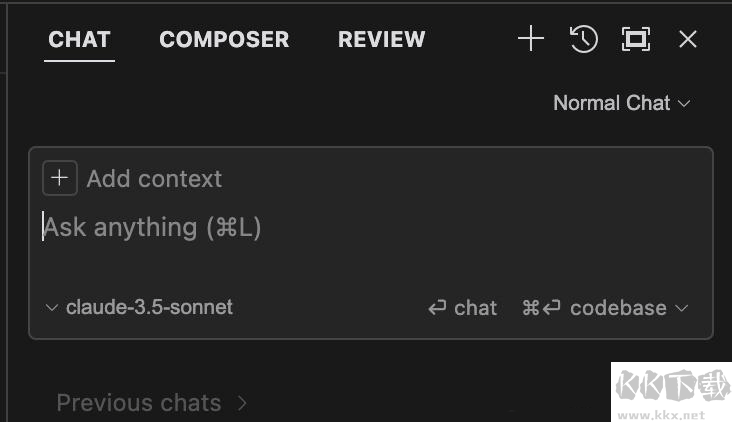Switch to the CHAT tab
The width and height of the screenshot is (732, 422).
79,40
